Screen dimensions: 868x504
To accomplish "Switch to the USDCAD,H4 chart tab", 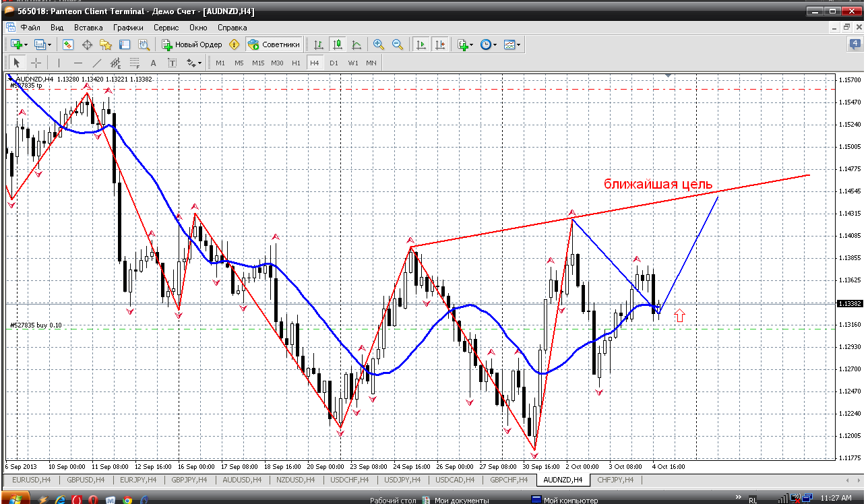I will click(455, 480).
